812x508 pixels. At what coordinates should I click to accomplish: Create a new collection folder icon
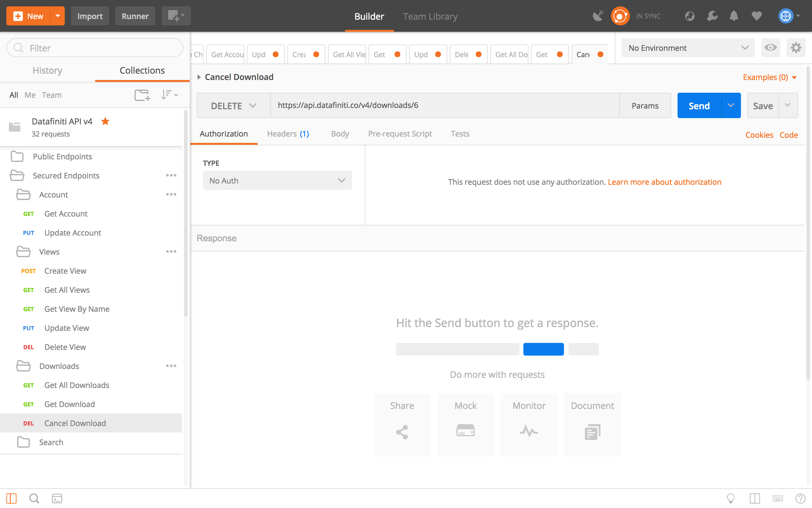pyautogui.click(x=142, y=95)
